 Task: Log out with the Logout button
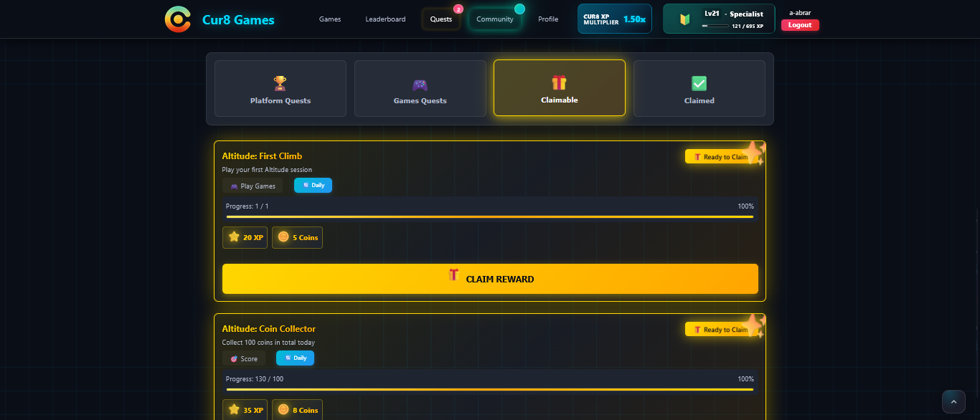point(800,25)
